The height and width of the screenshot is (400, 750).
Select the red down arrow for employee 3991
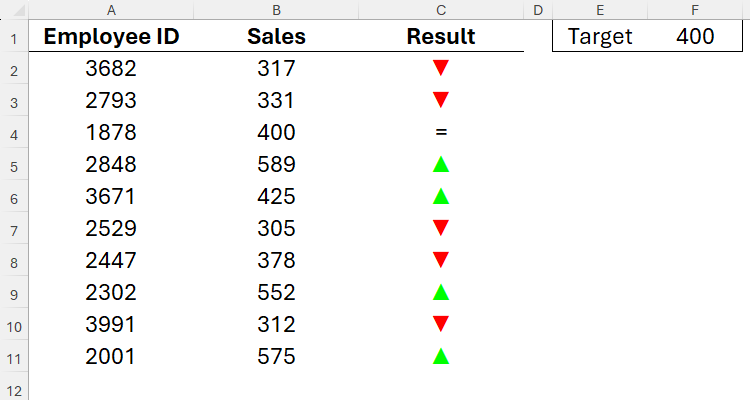click(441, 324)
